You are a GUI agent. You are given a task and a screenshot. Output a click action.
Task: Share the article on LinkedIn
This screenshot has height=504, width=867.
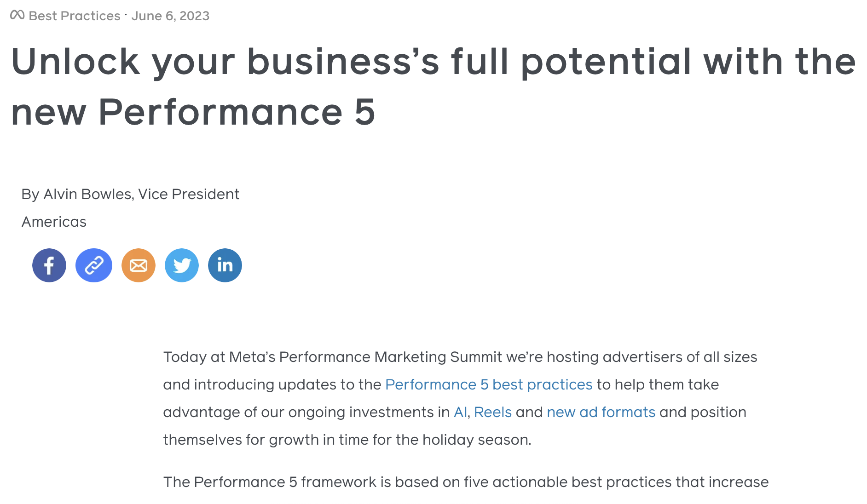click(225, 265)
